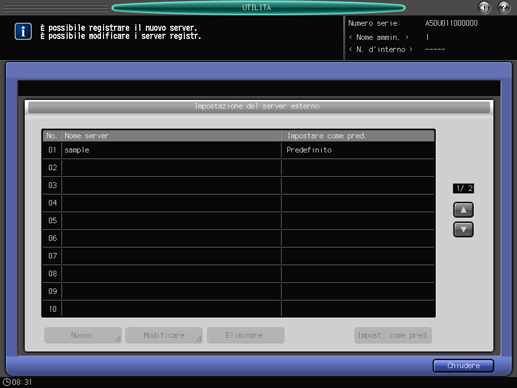
Task: Click the 'Numero serie:' label
Action: (x=374, y=23)
